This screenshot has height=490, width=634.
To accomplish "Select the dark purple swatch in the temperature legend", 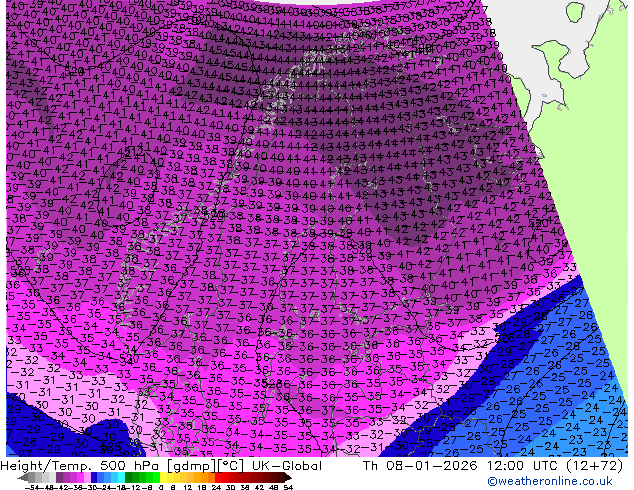I will [59, 478].
